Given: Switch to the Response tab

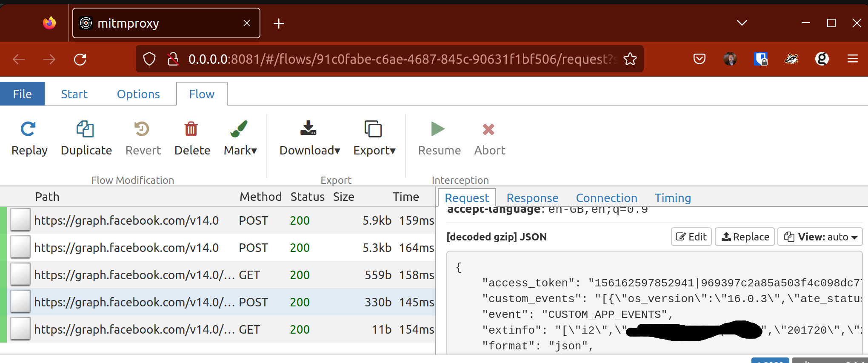Looking at the screenshot, I should pos(532,198).
